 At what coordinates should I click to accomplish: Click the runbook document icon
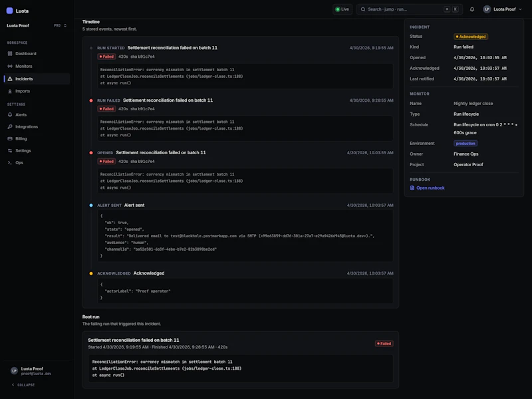tap(412, 188)
